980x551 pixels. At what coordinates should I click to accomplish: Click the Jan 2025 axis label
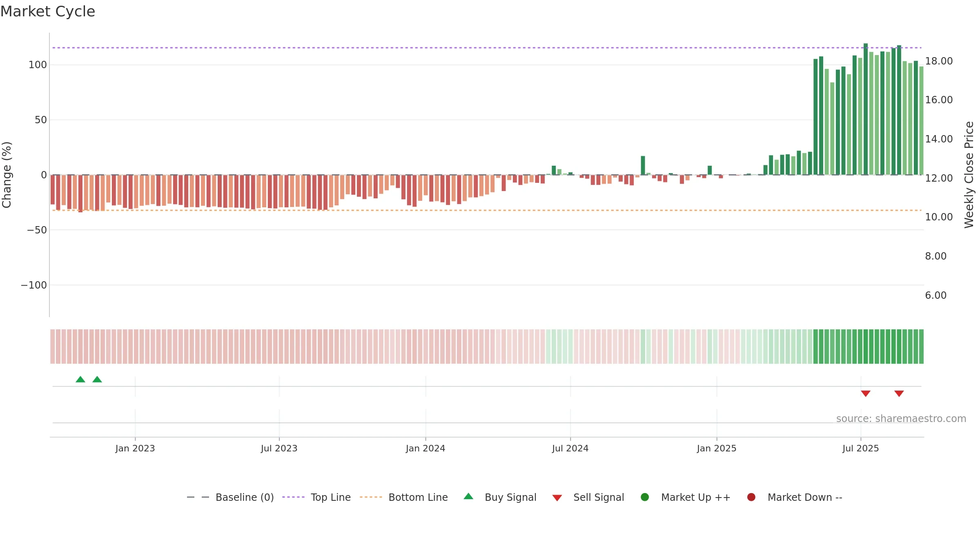[717, 449]
